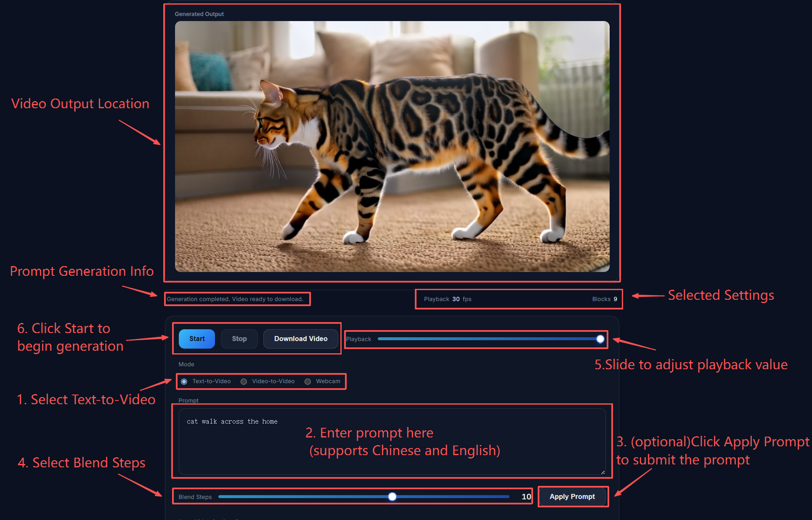Screen dimensions: 812x520
Task: Click the Blend Steps value 10
Action: [526, 497]
